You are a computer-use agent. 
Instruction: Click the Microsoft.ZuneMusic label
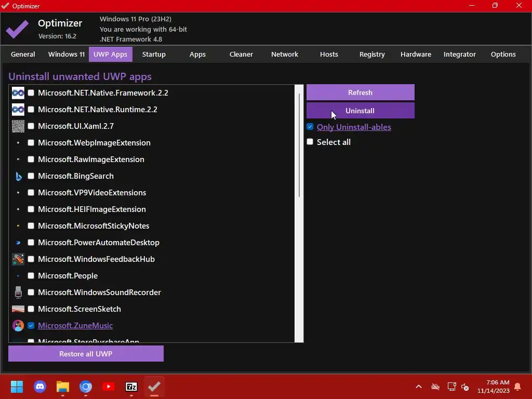(x=75, y=326)
